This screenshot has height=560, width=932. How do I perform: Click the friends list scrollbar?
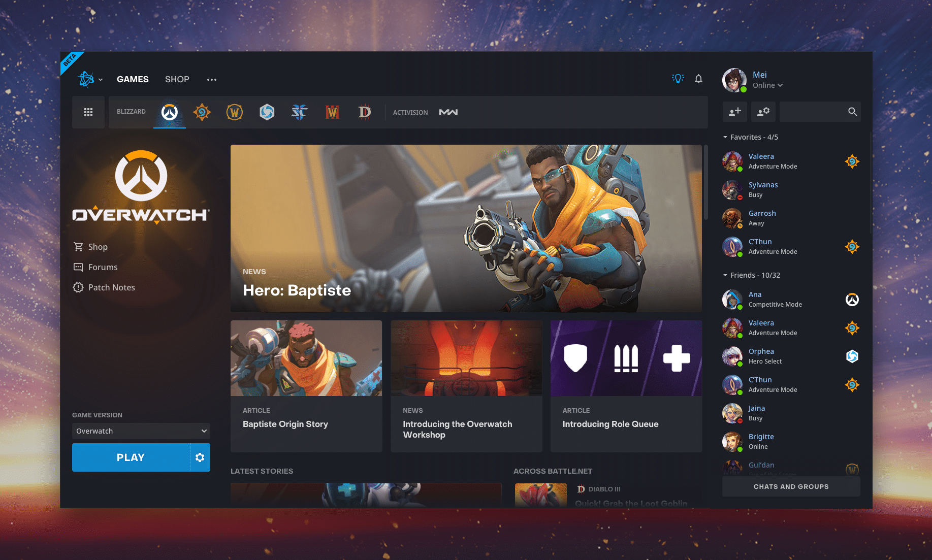pos(871,183)
